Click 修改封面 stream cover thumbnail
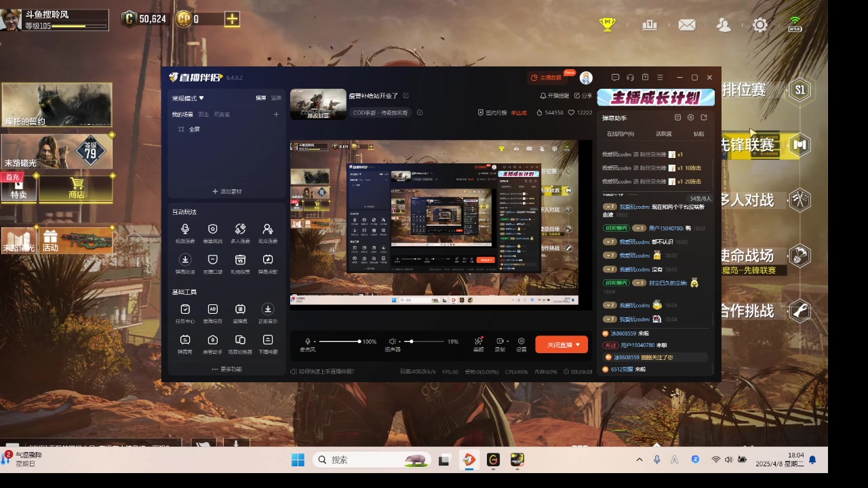868x488 pixels. coord(318,104)
